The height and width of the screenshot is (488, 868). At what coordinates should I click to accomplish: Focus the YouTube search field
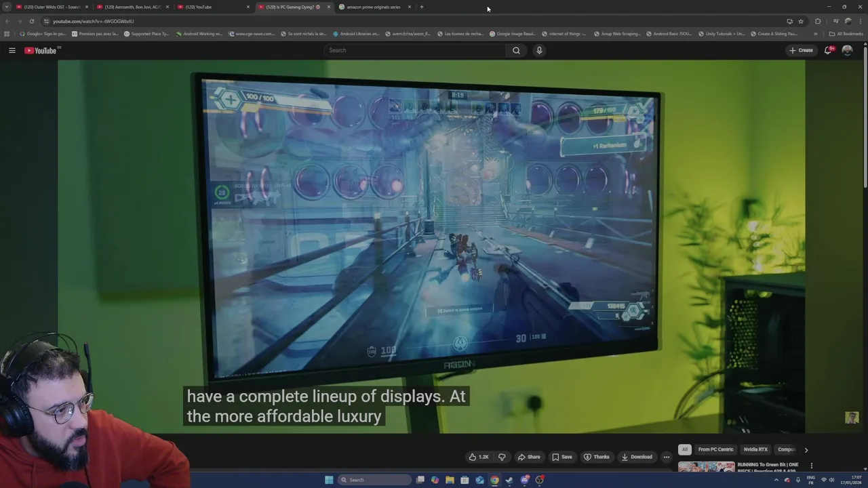click(x=415, y=50)
